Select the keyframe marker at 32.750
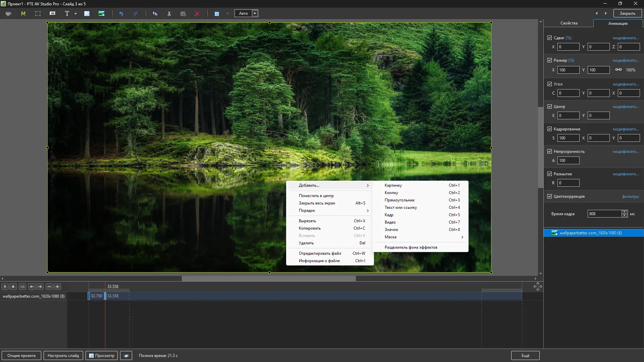Viewport: 644px width, 362px height. [x=89, y=296]
